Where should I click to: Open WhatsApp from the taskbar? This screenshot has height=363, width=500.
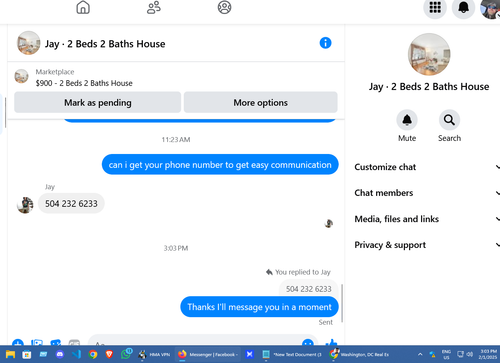click(126, 354)
